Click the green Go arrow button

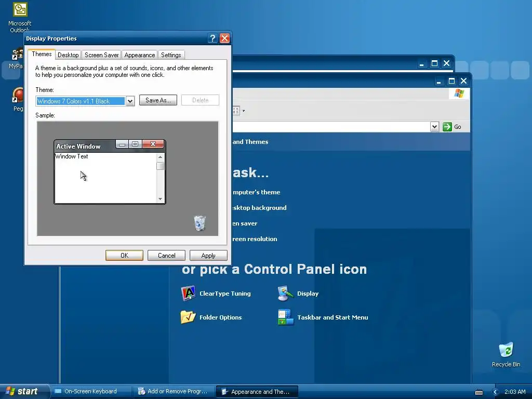(447, 127)
